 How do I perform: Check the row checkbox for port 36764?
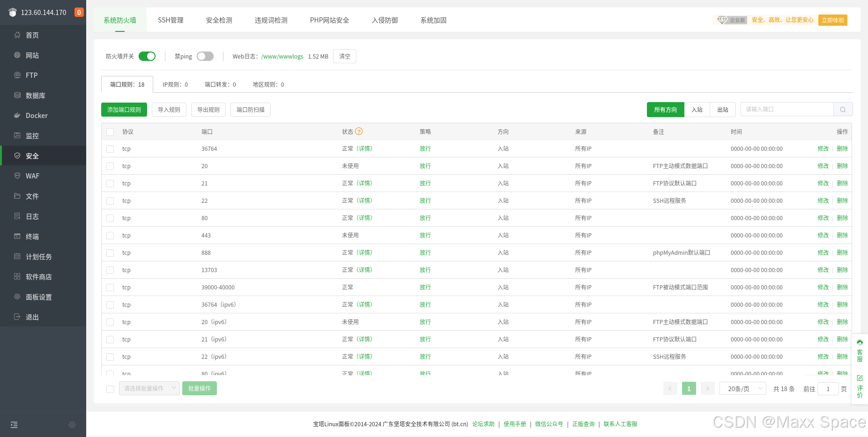110,149
